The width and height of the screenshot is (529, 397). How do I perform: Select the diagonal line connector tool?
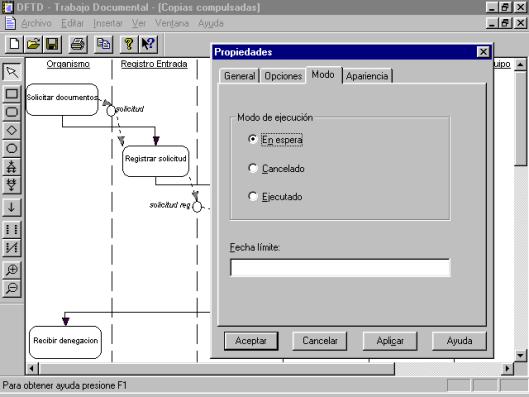tap(12, 248)
